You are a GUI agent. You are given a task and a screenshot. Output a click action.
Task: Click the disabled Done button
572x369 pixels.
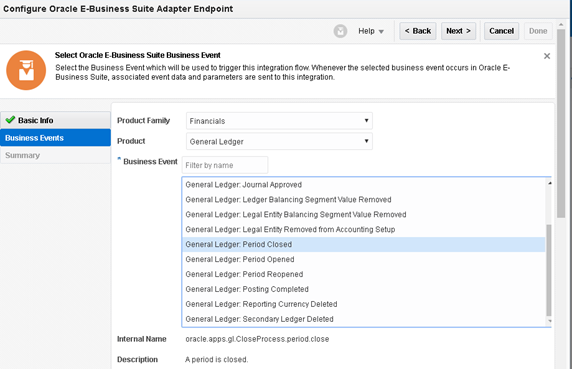(x=538, y=31)
